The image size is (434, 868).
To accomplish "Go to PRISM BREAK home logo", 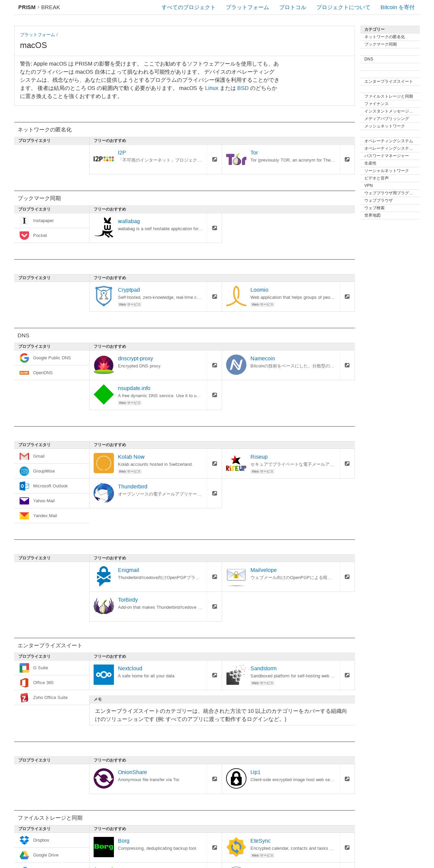I will pyautogui.click(x=39, y=7).
